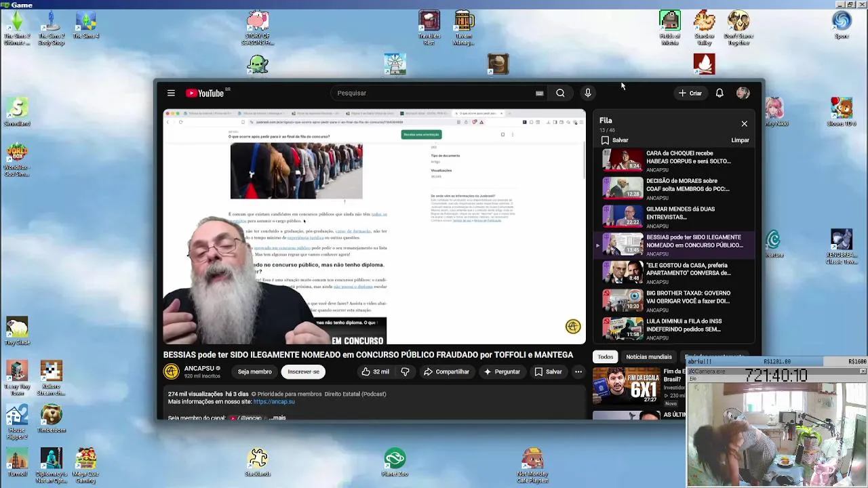Launch Mega Quiz Gaming desktop icon

(85, 466)
